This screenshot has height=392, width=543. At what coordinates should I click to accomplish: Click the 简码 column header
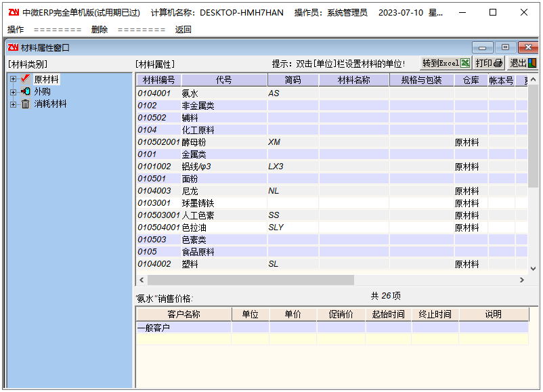coord(293,81)
